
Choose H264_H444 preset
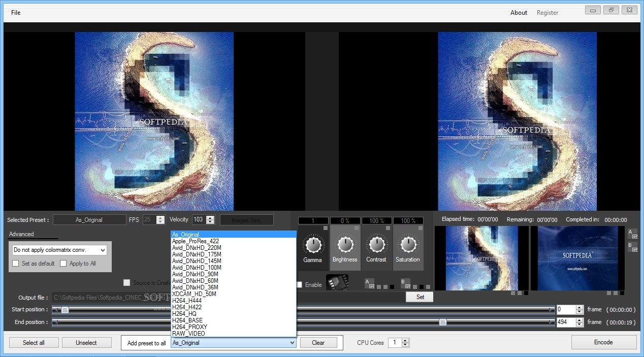point(234,301)
